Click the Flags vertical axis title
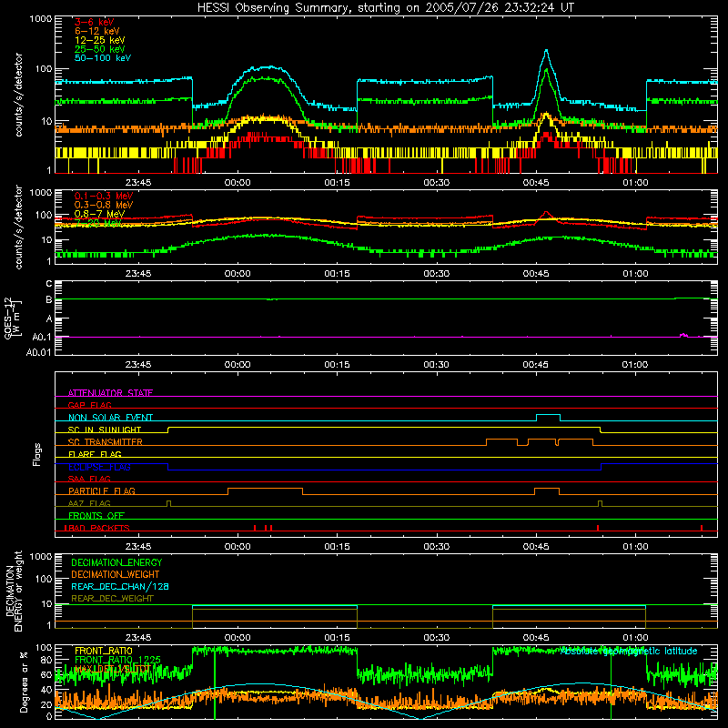This screenshot has height=728, width=728. 36,454
